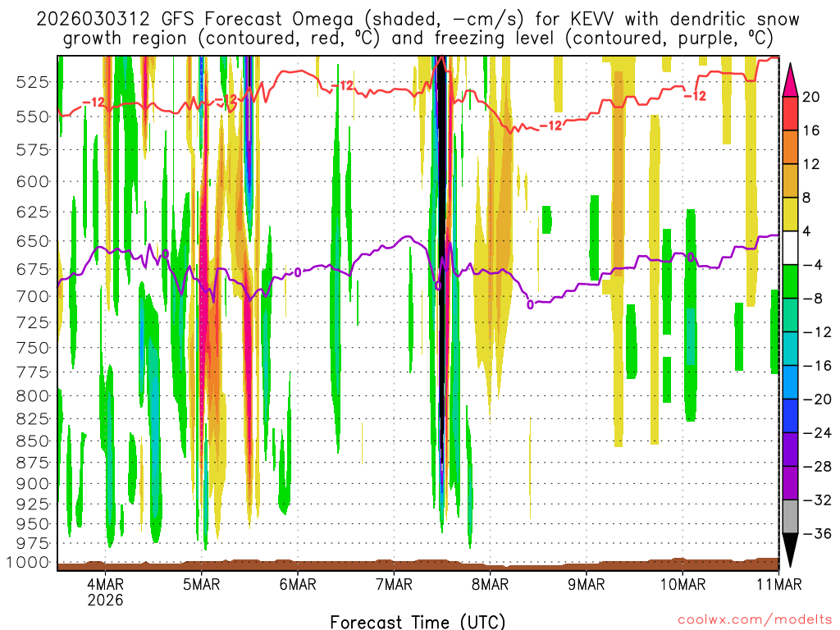This screenshot has width=840, height=630.
Task: Click the green colorbar swatch between -8 and -4
Action: click(x=790, y=282)
